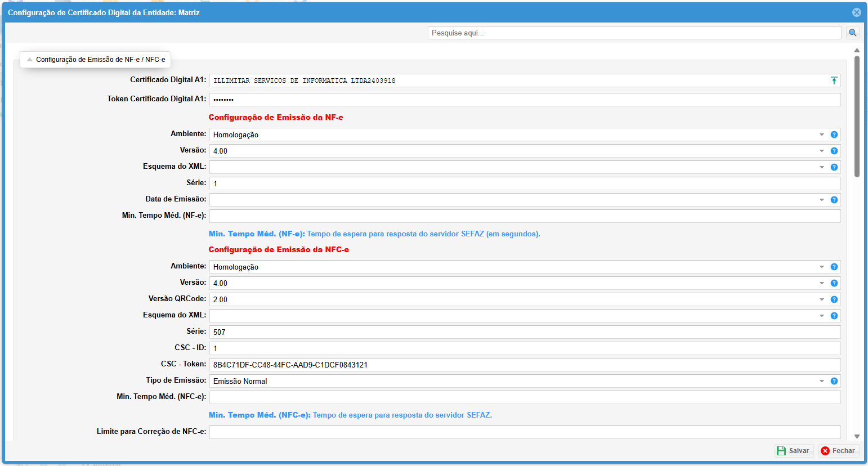Viewport: 868px width, 466px height.
Task: Click help icon beside Tipo de Emissão
Action: pos(834,381)
